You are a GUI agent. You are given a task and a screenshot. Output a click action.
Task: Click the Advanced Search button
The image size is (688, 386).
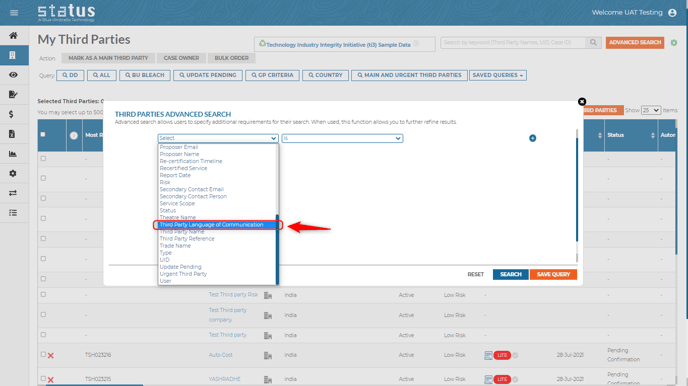click(x=634, y=43)
